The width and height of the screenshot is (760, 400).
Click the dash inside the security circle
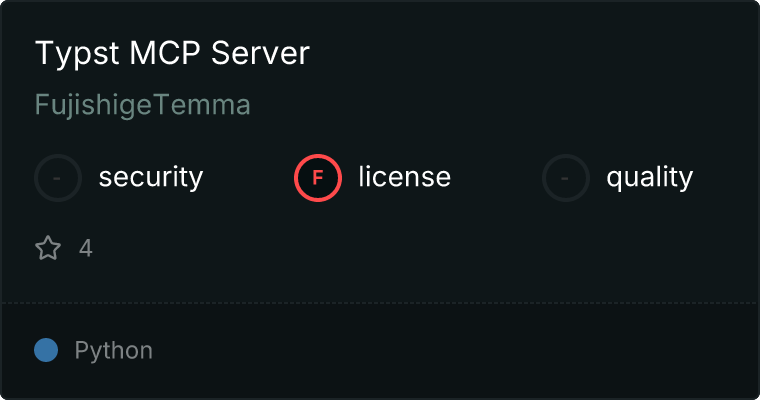click(58, 178)
